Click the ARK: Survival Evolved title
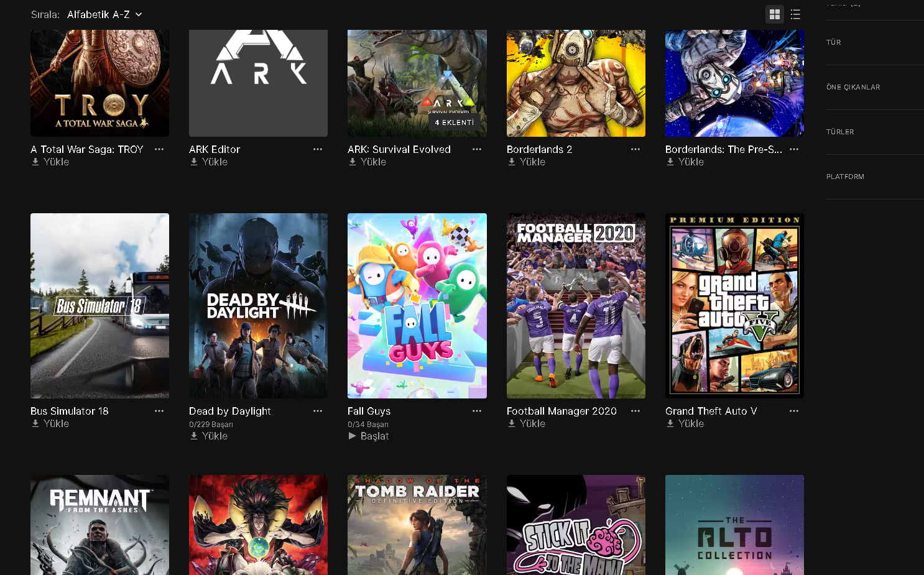 tap(399, 149)
